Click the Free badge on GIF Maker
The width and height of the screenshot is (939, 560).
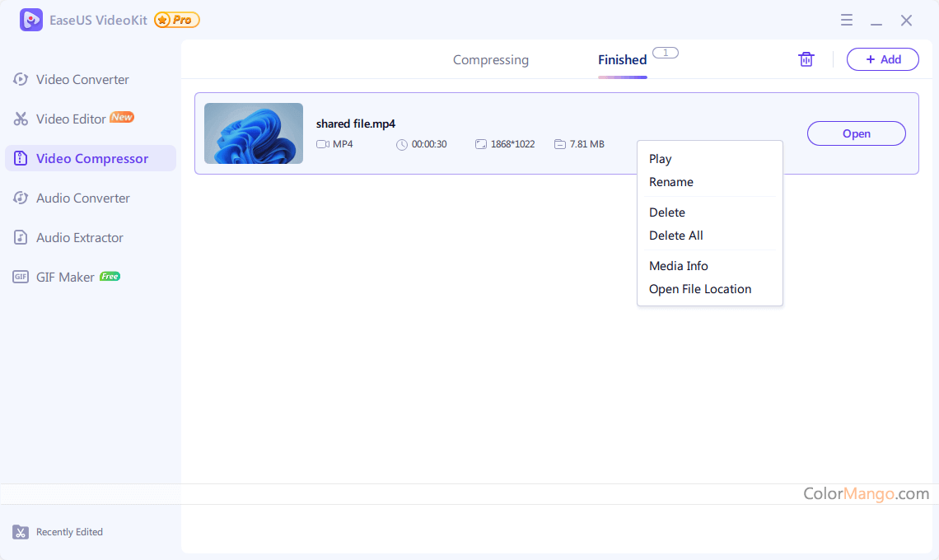[110, 276]
